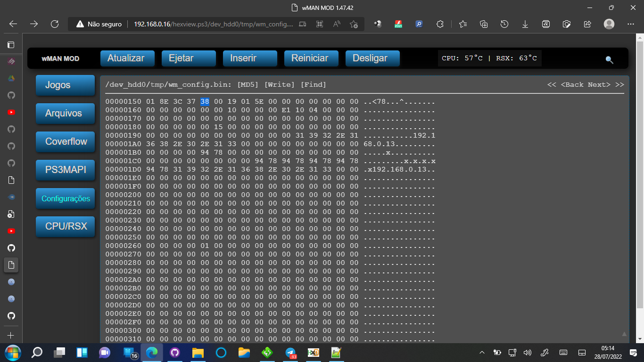Screen dimensions: 644x362
Task: Open the PS3MAPI section
Action: (x=65, y=170)
